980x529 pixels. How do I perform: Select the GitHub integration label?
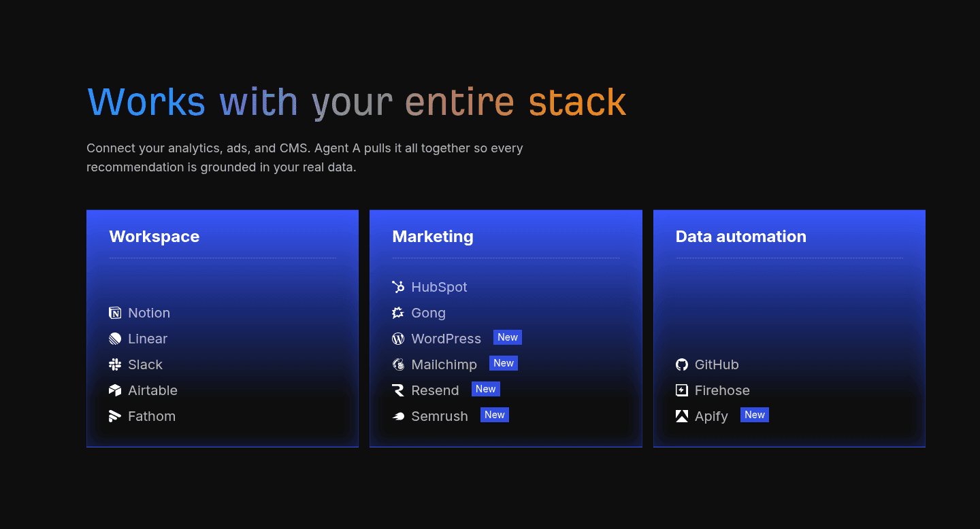tap(717, 364)
